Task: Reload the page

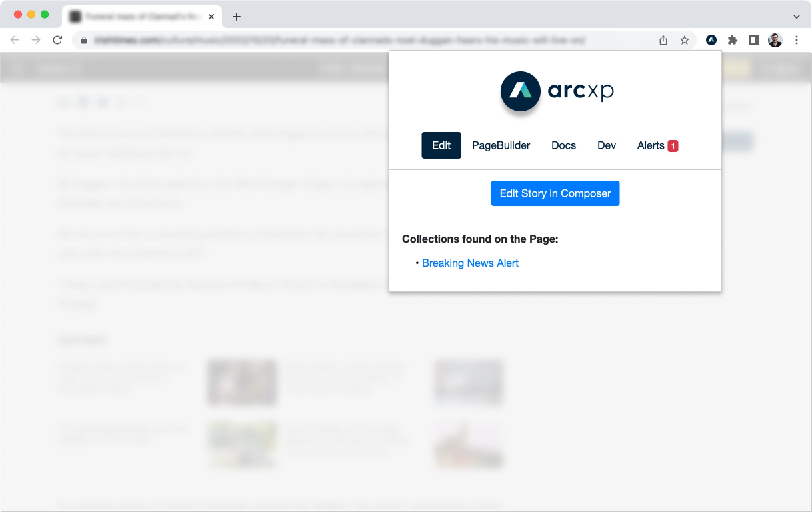Action: pos(57,40)
